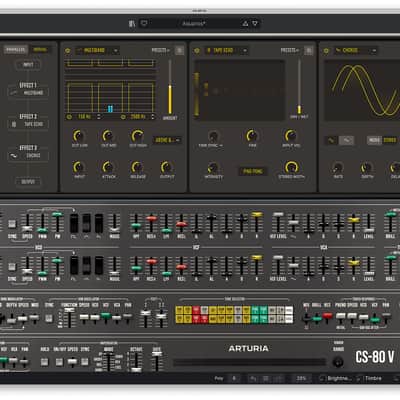Open the ABOVE & mode dropdown in Multiband

[x=167, y=140]
